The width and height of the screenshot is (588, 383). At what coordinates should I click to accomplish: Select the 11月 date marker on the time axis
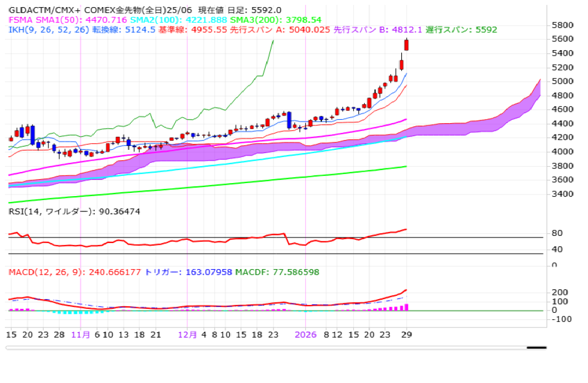click(x=81, y=335)
